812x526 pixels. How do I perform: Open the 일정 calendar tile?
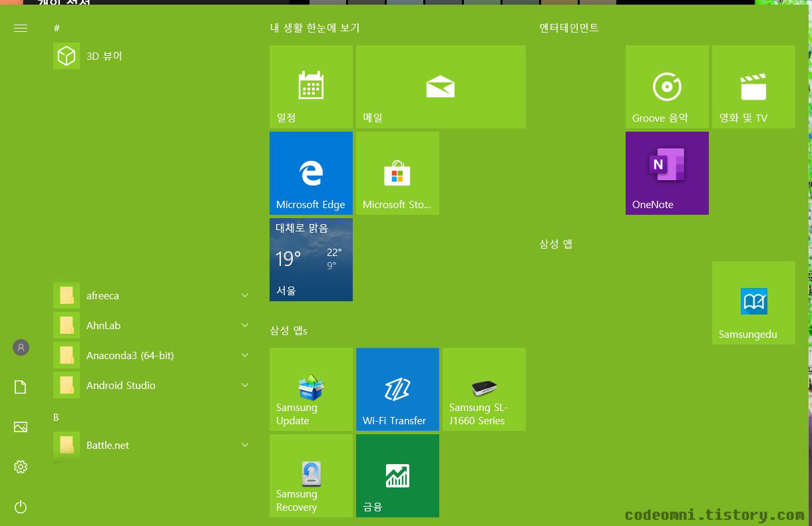311,86
